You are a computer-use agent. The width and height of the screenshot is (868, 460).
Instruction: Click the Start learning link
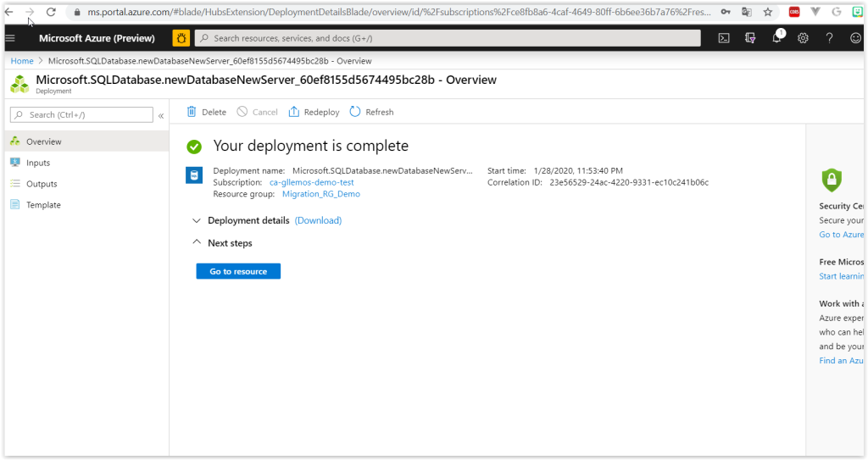(x=842, y=276)
